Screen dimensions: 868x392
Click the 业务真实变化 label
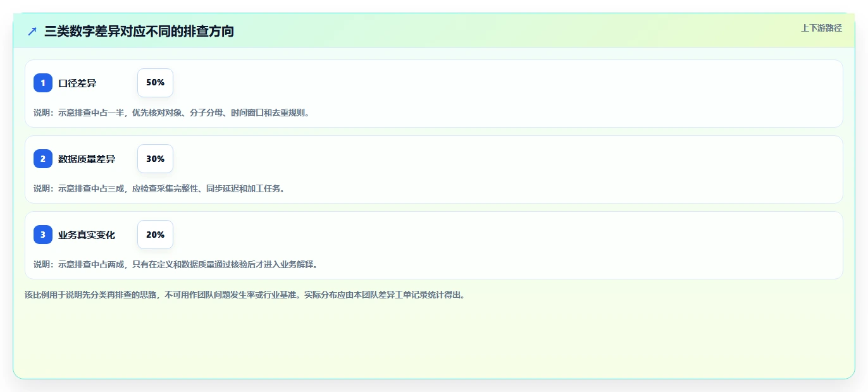point(87,235)
